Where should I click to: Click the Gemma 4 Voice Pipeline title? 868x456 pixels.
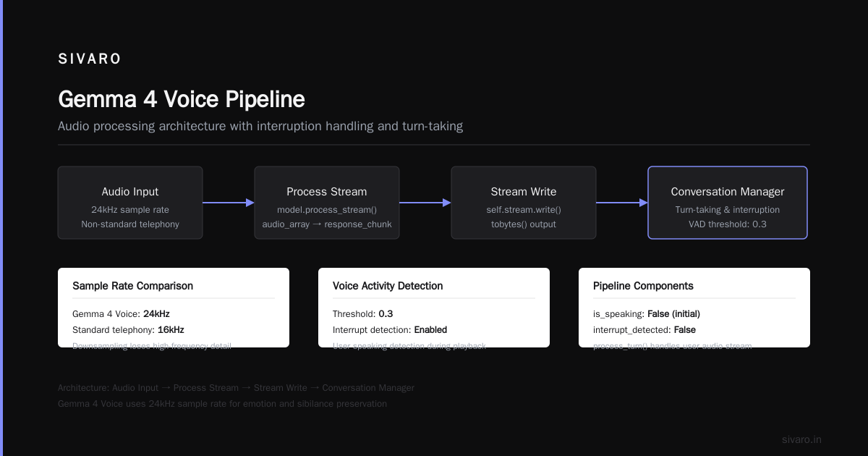(182, 99)
